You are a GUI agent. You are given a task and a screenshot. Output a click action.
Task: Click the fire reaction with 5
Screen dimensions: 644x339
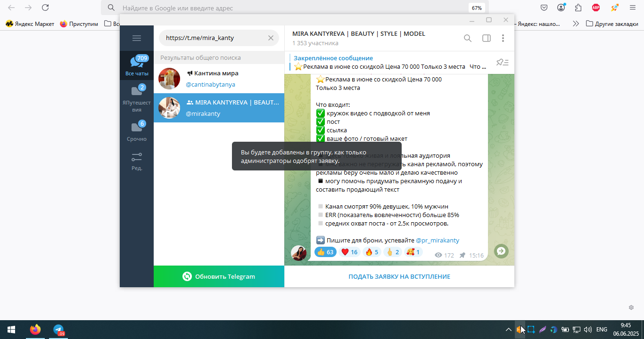[x=372, y=252]
